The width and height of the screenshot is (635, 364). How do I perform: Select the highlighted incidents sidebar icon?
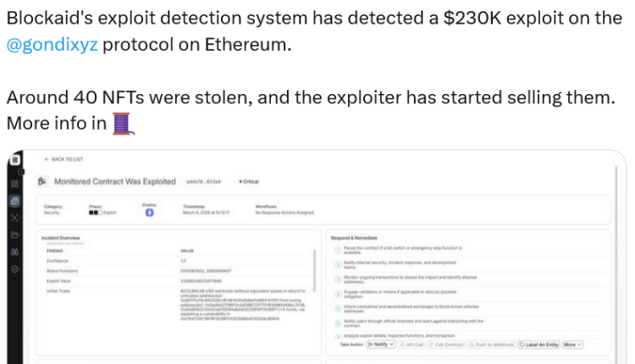coord(15,201)
